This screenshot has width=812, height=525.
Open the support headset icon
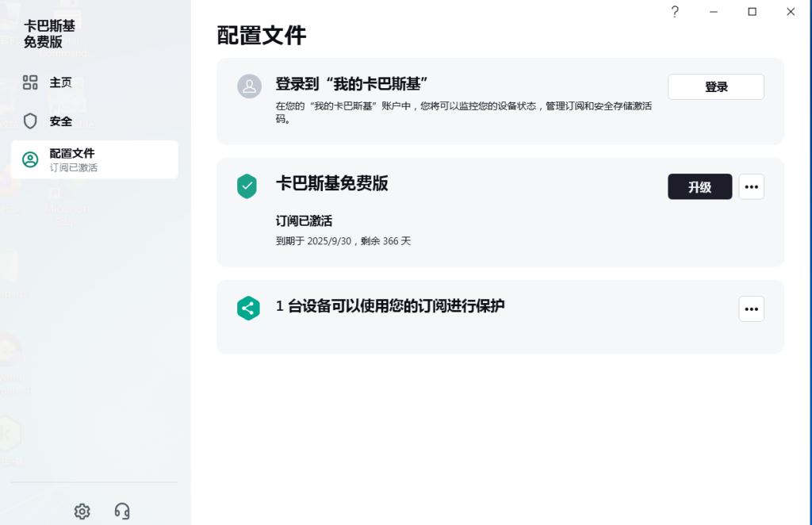(122, 511)
